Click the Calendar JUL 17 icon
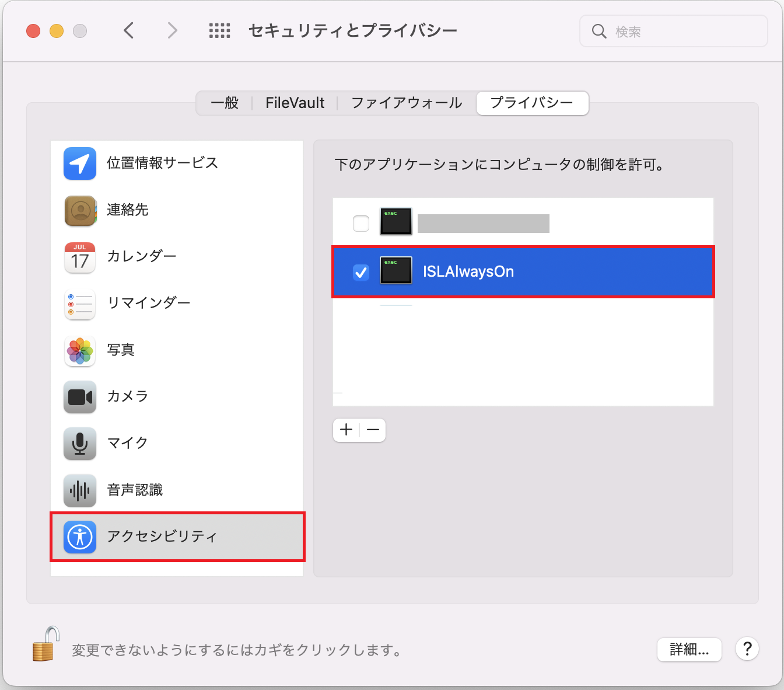784x690 pixels. coord(80,257)
